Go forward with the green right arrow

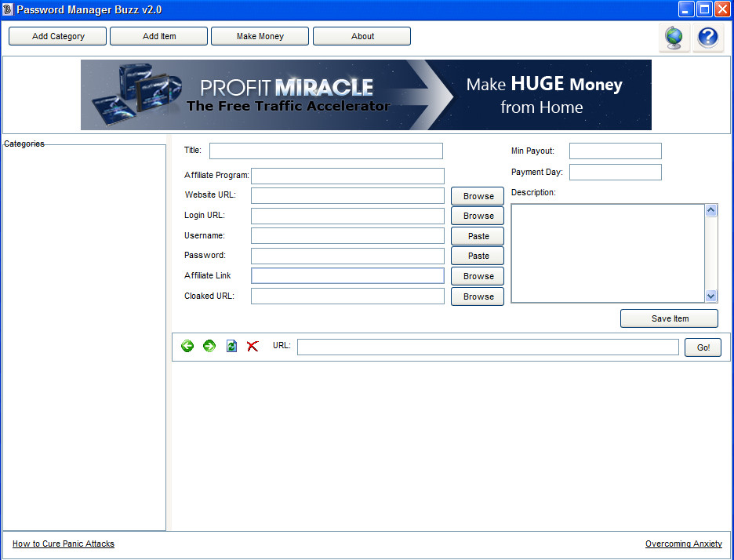pyautogui.click(x=209, y=346)
